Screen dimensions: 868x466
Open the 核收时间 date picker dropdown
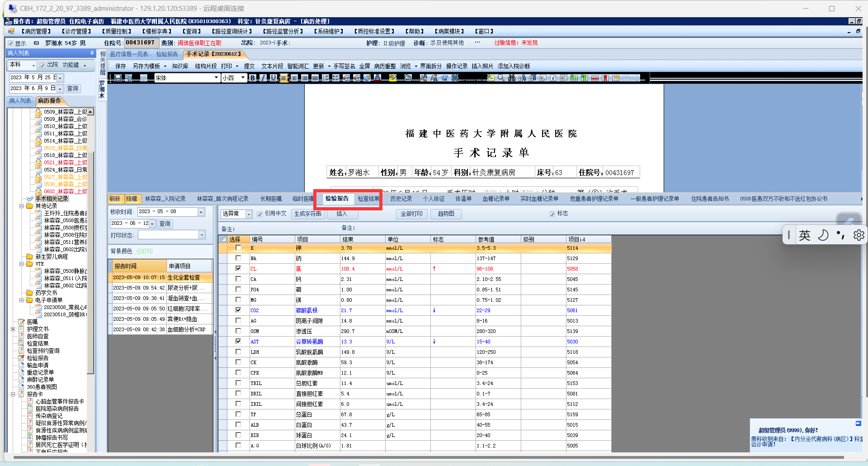click(x=201, y=212)
